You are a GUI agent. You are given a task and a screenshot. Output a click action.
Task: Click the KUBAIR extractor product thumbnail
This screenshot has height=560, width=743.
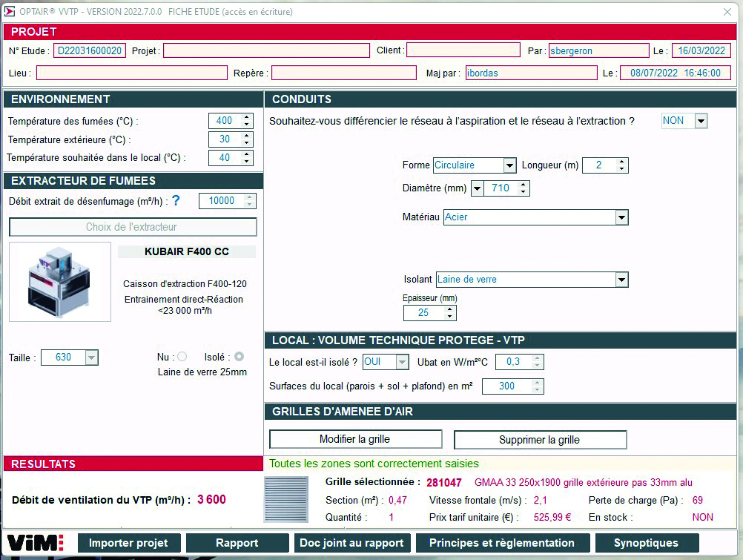click(x=60, y=282)
